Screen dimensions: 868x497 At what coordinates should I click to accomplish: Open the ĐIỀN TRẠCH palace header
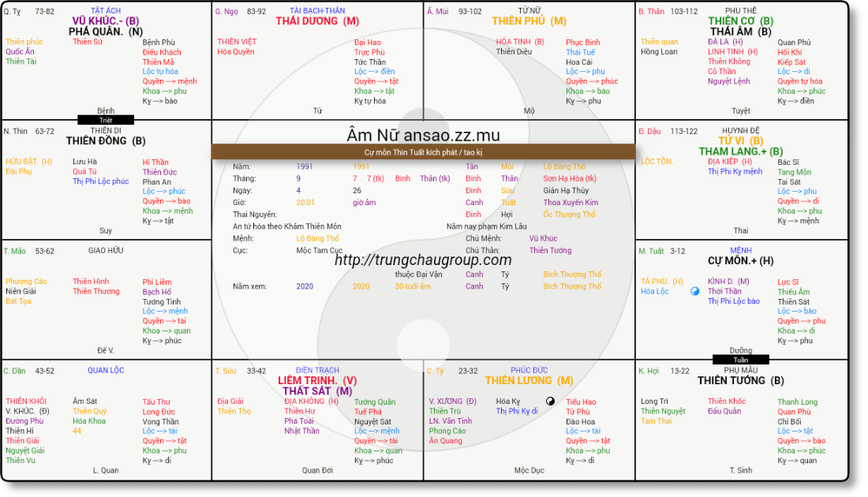pyautogui.click(x=317, y=370)
